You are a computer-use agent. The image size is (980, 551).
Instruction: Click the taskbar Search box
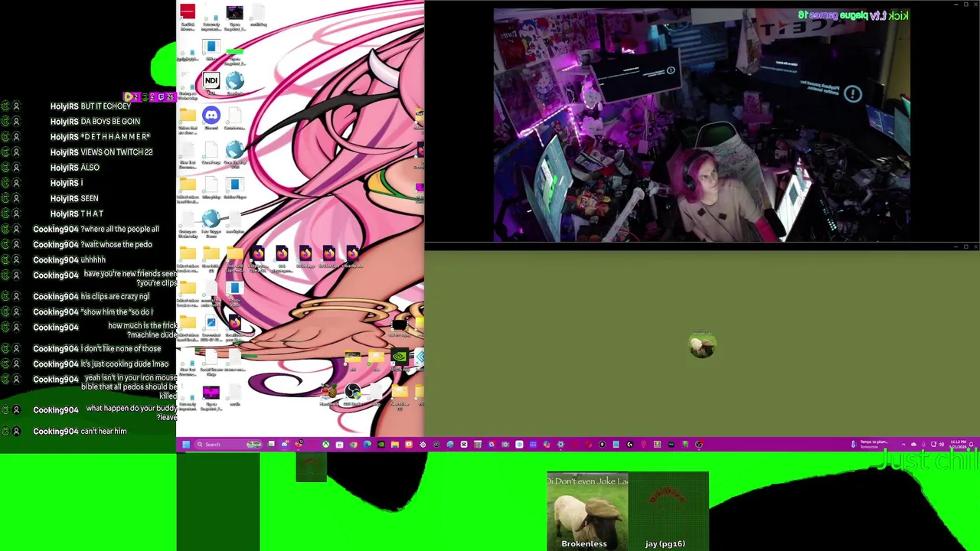point(228,444)
